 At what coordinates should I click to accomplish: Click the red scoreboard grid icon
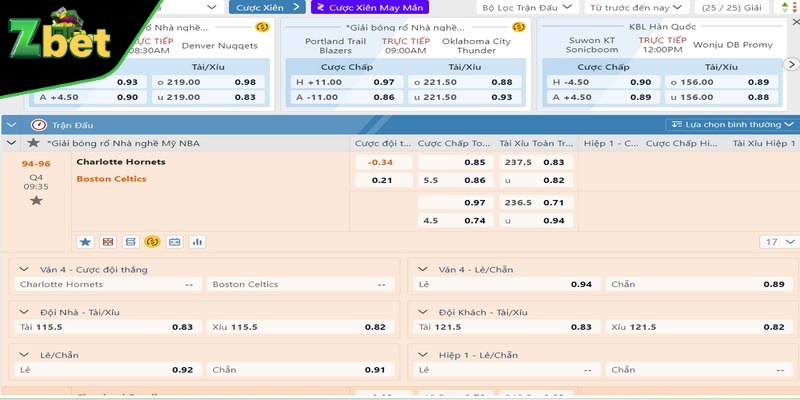pos(107,242)
